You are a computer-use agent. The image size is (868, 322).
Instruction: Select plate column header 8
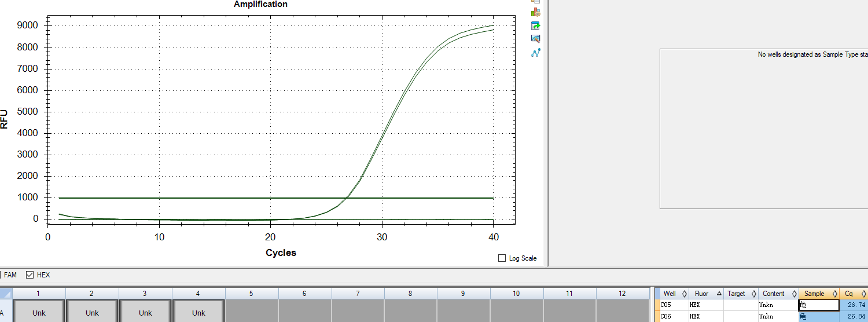tap(410, 294)
